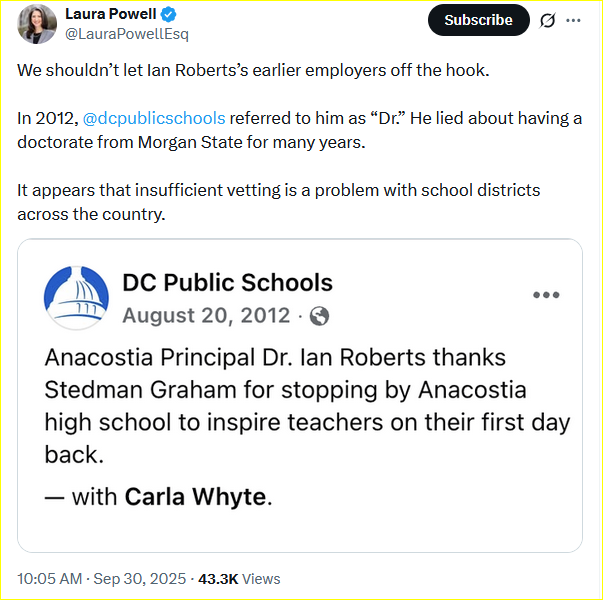Open the tagged Carla Whyte profile

click(196, 496)
